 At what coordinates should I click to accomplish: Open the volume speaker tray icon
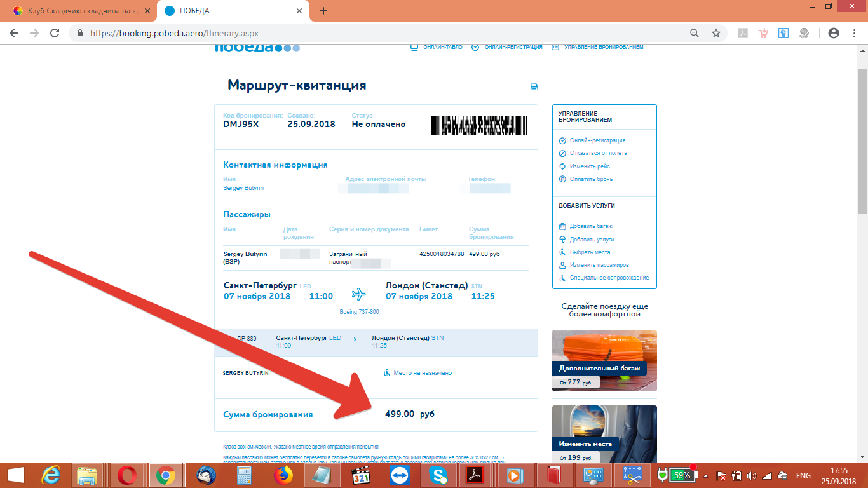pyautogui.click(x=752, y=475)
